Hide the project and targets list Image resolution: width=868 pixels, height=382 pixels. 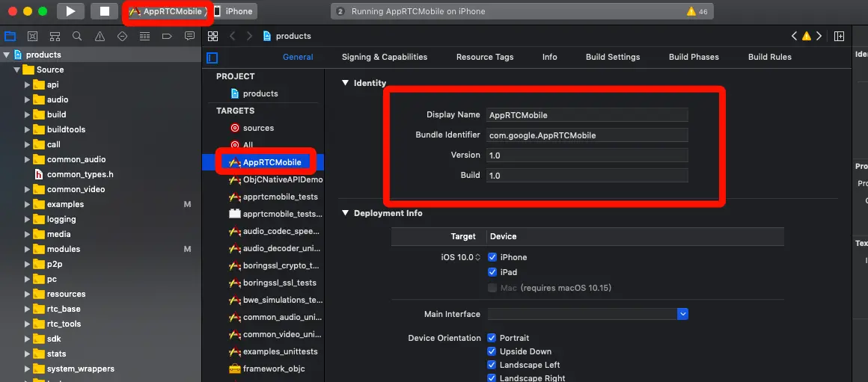pos(212,58)
